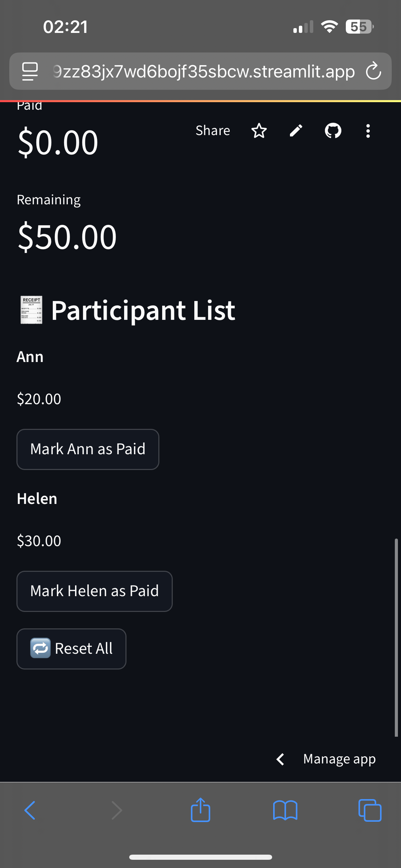Viewport: 401px width, 868px height.
Task: Click the page's vertical scrollbar
Action: coord(396,638)
